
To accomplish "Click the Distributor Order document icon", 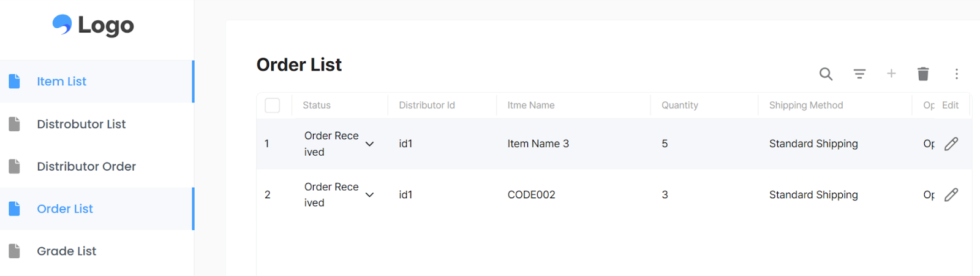I will 15,166.
